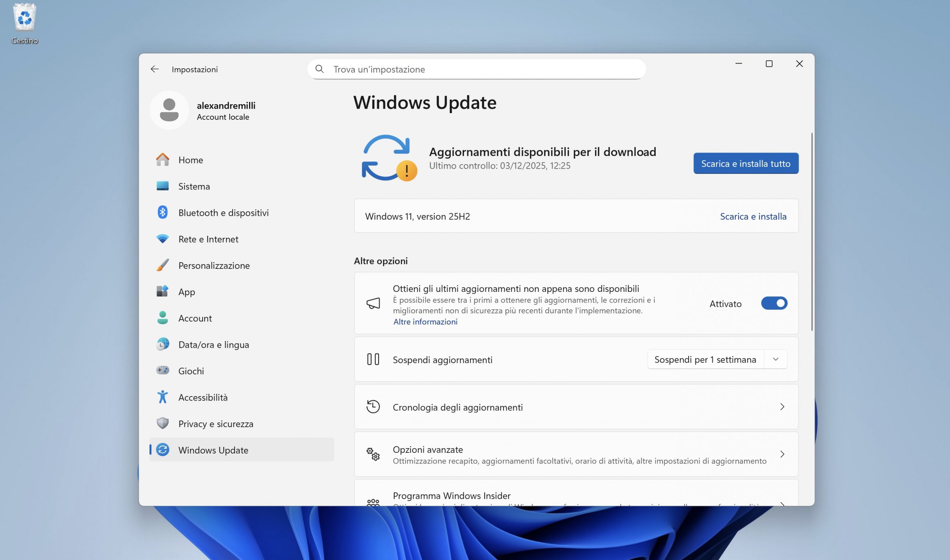The image size is (950, 560).
Task: Open the Sospendi per 1 settimana dropdown arrow
Action: pyautogui.click(x=775, y=359)
